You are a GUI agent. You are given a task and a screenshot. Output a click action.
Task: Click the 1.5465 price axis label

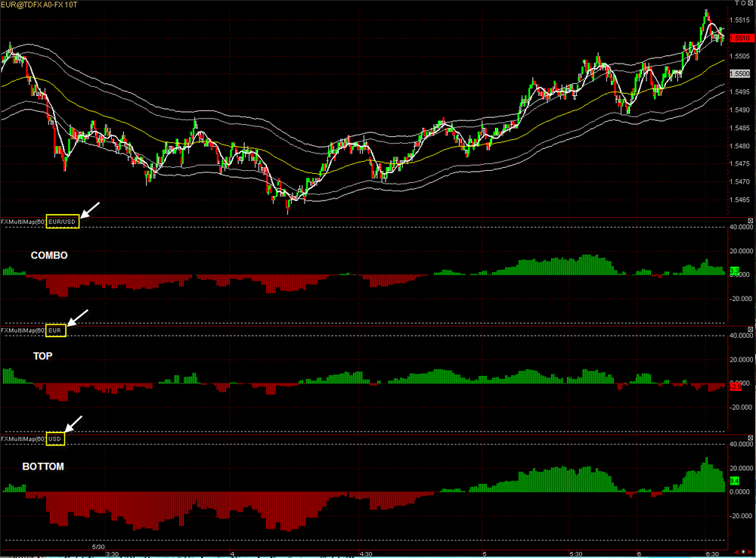(739, 199)
